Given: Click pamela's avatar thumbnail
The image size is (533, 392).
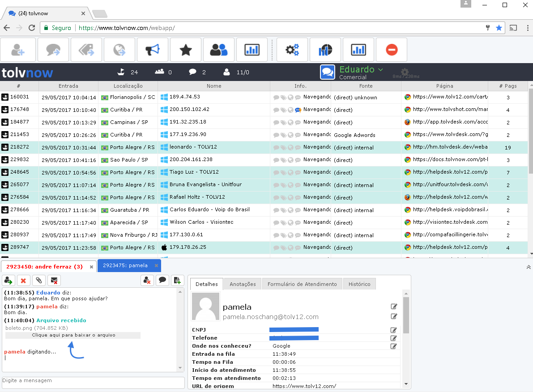Looking at the screenshot, I should pyautogui.click(x=206, y=307).
